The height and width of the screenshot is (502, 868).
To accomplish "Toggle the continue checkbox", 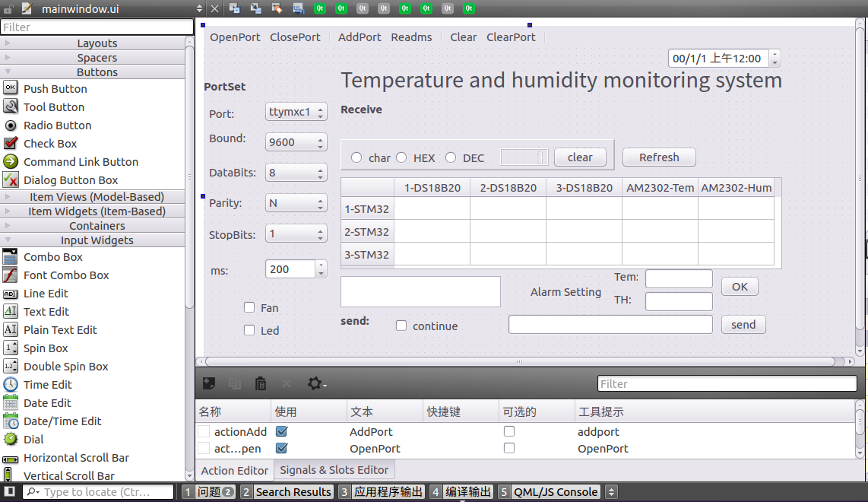I will (x=401, y=326).
